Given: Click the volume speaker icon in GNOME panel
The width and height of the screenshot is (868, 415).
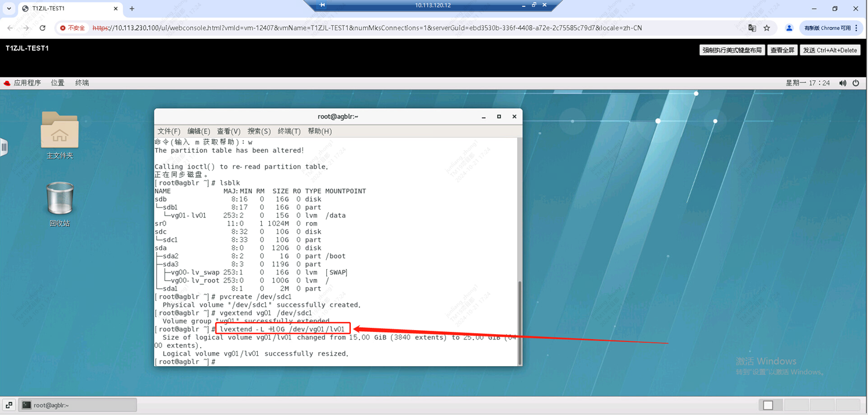Looking at the screenshot, I should pos(842,83).
